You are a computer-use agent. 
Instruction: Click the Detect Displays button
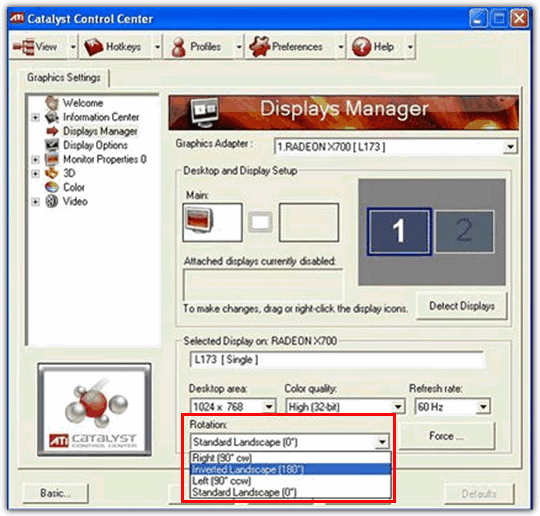click(462, 306)
